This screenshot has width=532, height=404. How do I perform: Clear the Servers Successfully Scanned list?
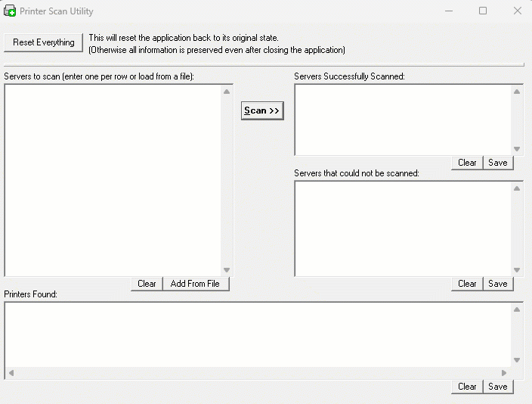467,163
